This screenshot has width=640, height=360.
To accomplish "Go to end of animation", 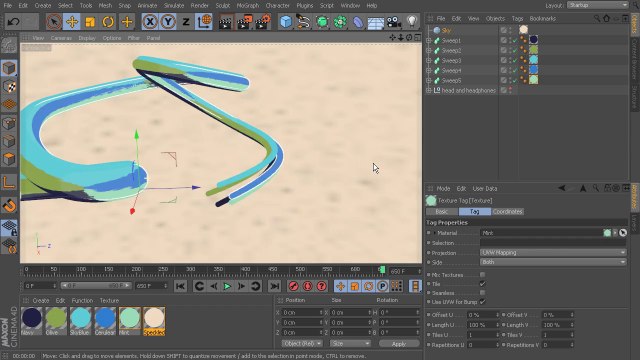I will 275,286.
